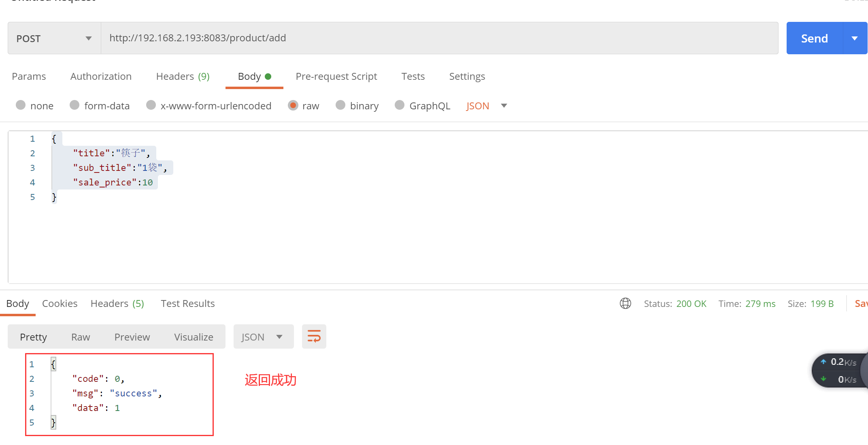Viewport: 868px width, 445px height.
Task: Open the Send button dropdown arrow
Action: [854, 38]
